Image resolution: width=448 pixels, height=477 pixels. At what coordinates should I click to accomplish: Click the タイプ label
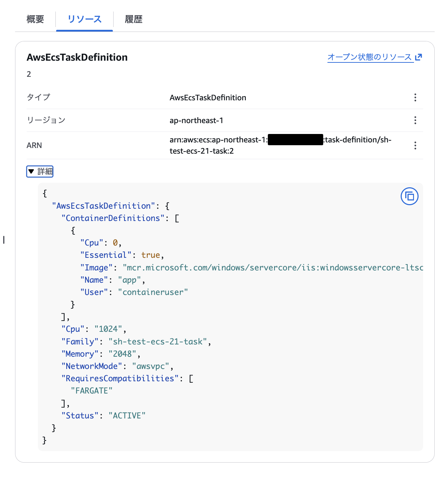point(39,97)
